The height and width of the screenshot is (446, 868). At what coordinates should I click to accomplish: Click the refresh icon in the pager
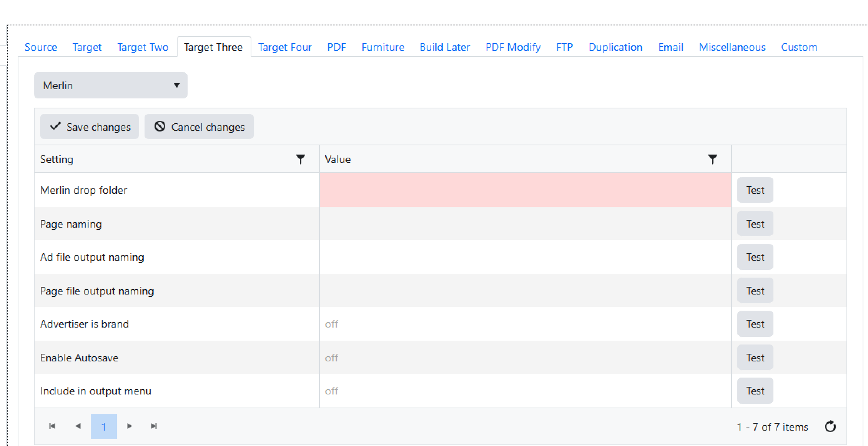point(830,426)
